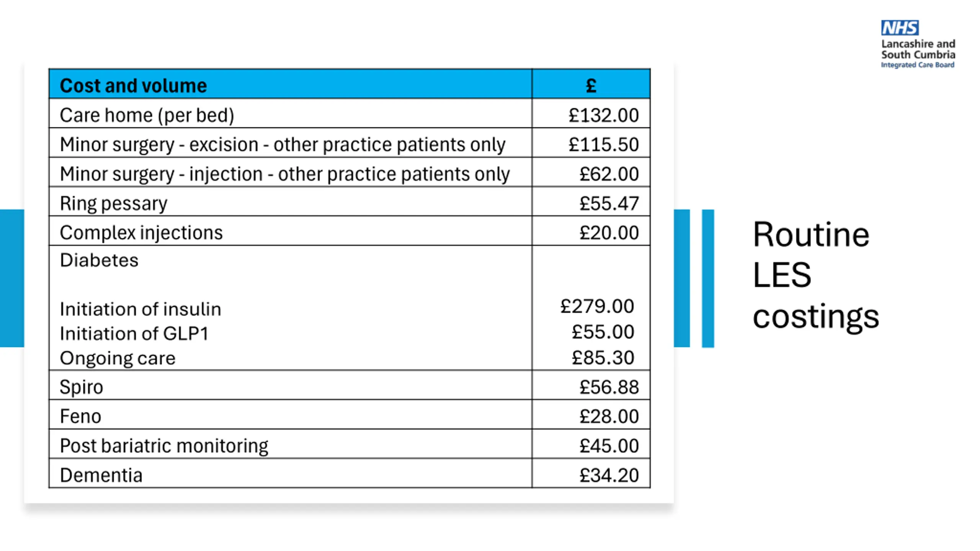
Task: Click the Integrated Care Board text
Action: click(x=917, y=65)
